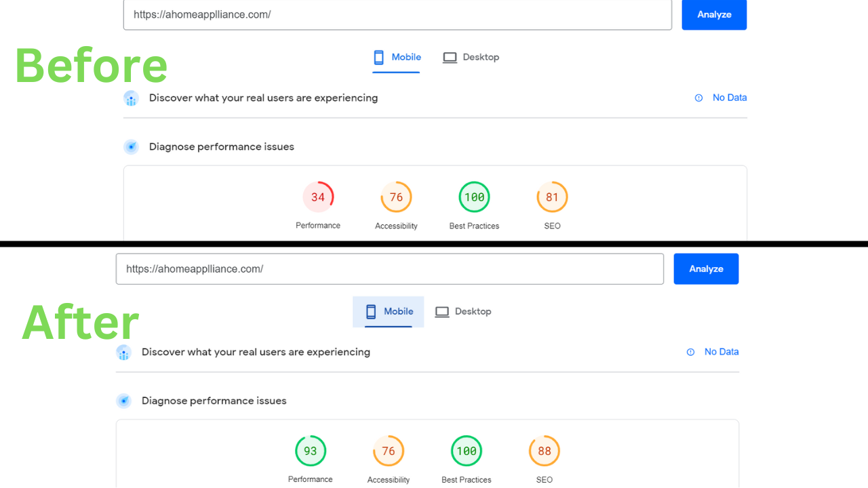
Task: Open the No Data link in the After section
Action: point(722,352)
